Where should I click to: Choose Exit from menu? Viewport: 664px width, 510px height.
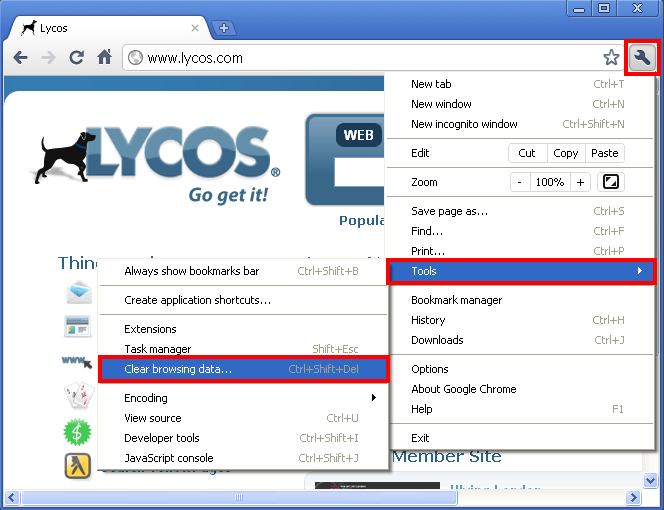coord(520,438)
